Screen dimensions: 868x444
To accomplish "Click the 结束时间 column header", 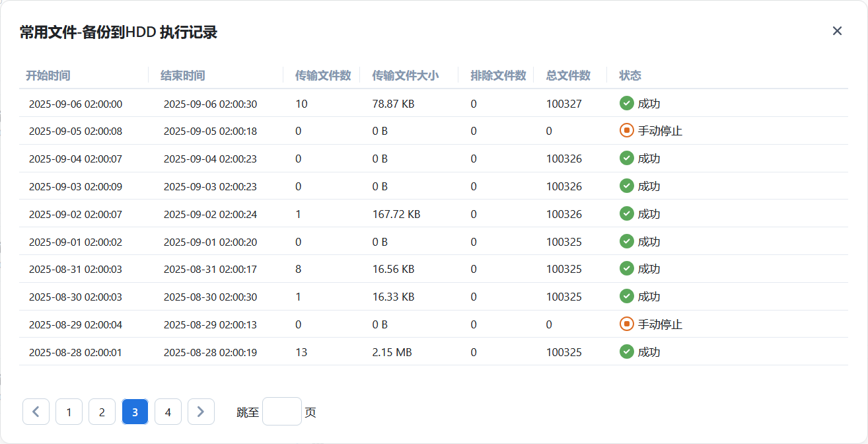I will (182, 75).
